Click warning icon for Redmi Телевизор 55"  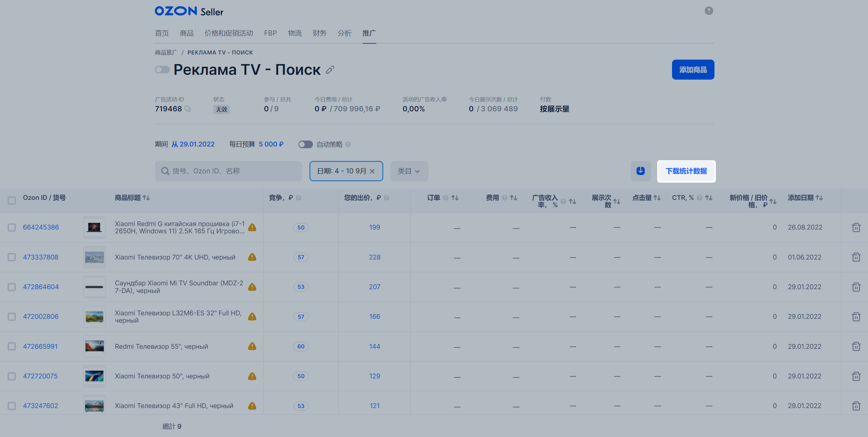252,346
